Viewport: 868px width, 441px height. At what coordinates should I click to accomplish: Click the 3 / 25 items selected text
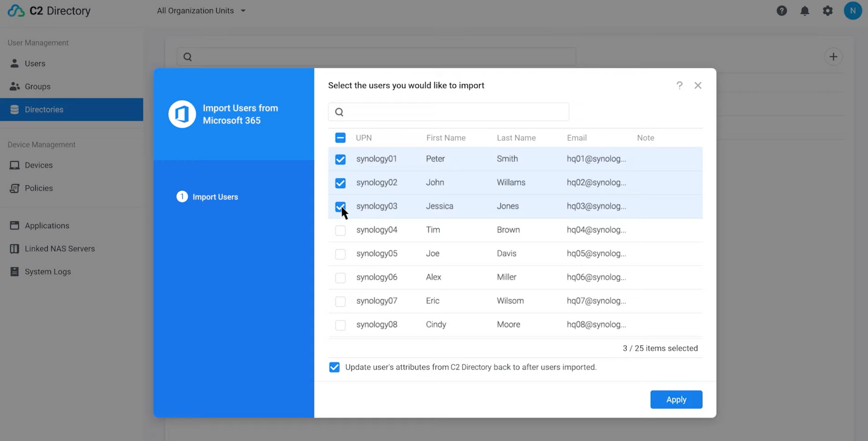(x=660, y=348)
